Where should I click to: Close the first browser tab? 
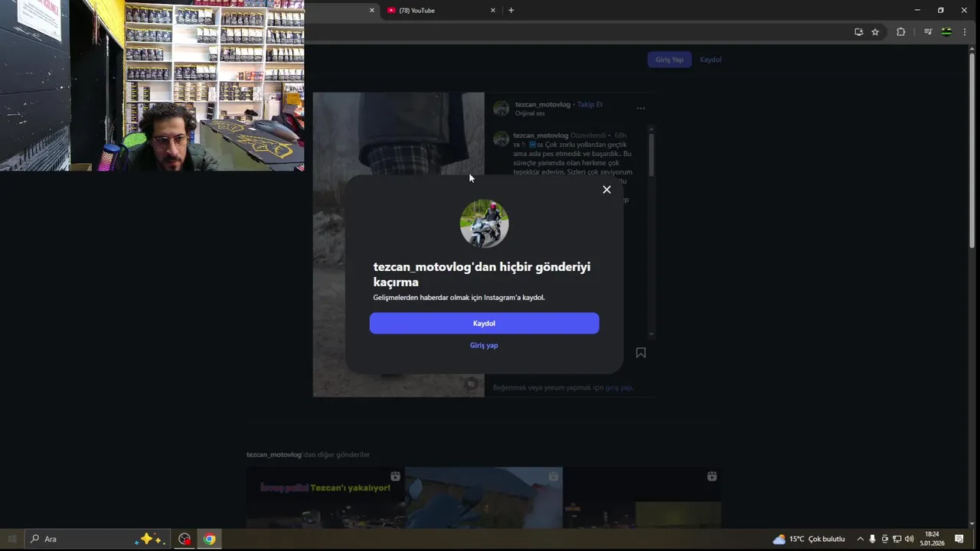[x=372, y=11]
